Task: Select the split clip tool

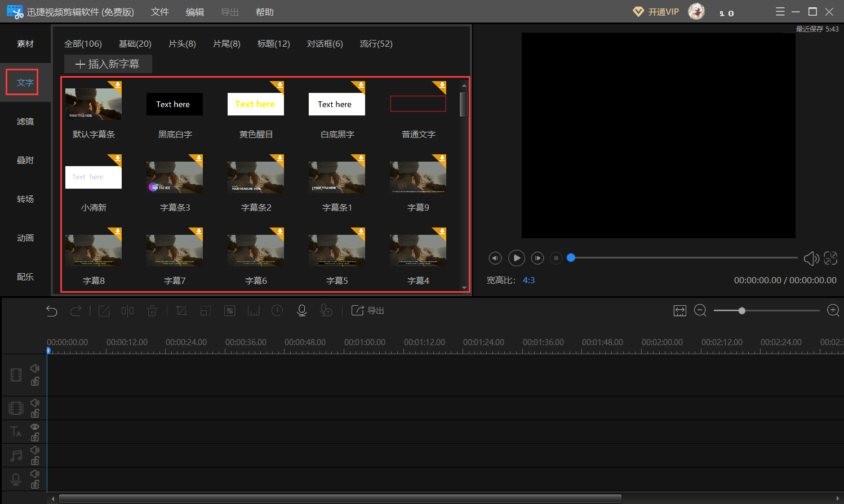Action: point(128,311)
